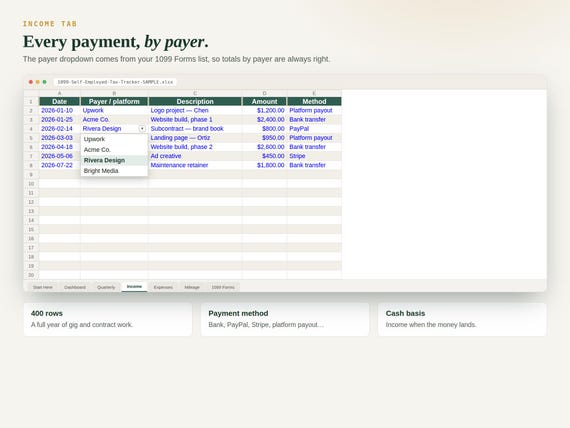
Task: Click date cell 2026-01-10
Action: [x=59, y=110]
